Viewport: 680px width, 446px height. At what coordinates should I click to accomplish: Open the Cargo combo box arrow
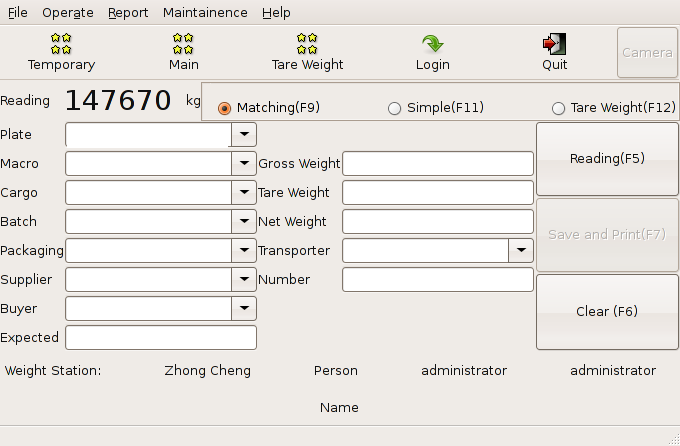[x=244, y=193]
